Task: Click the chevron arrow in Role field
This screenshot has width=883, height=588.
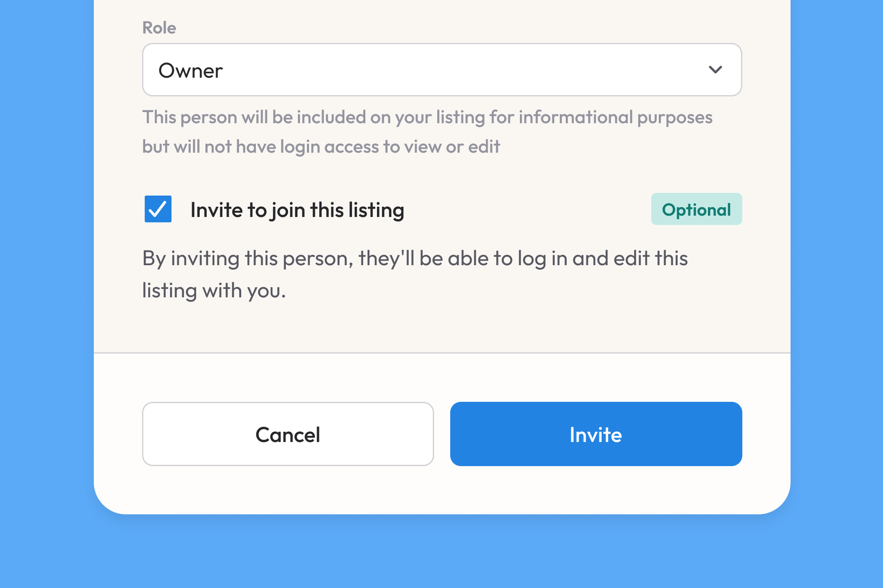Action: (715, 70)
